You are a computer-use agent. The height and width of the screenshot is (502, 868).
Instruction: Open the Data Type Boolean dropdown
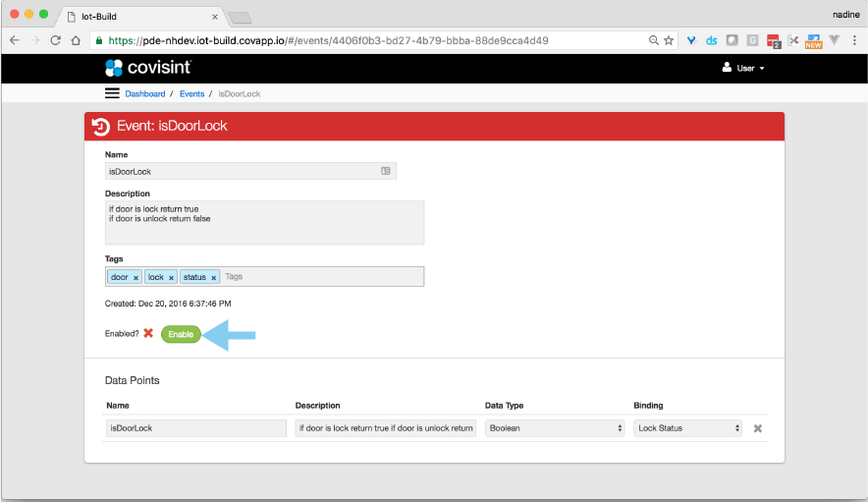(x=556, y=428)
